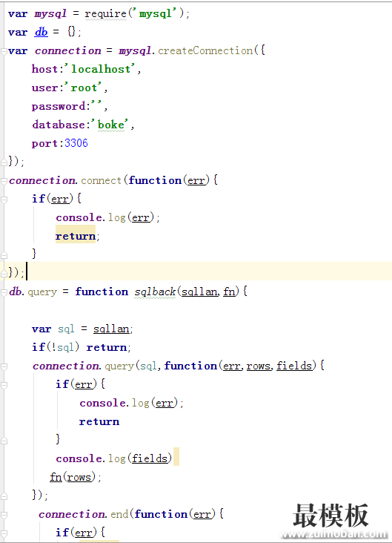Click the port number 3306

76,143
